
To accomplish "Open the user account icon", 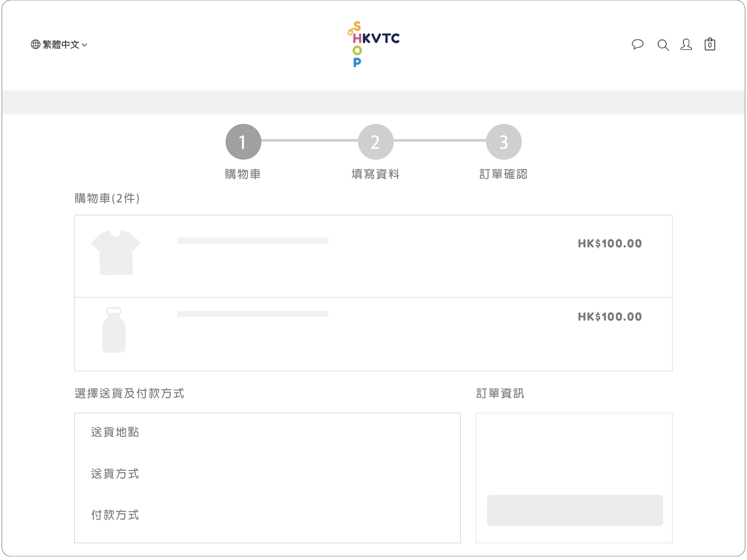I will click(x=686, y=44).
